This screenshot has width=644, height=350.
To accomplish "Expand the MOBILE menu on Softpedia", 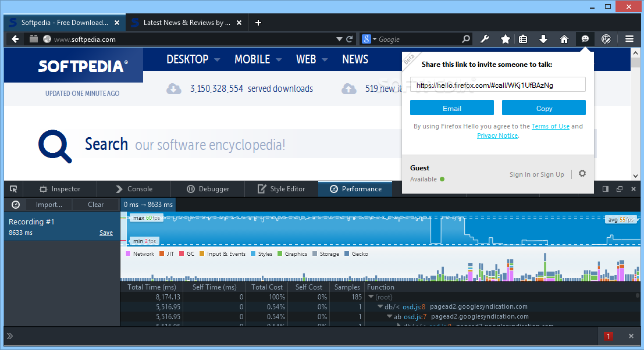I will 258,59.
